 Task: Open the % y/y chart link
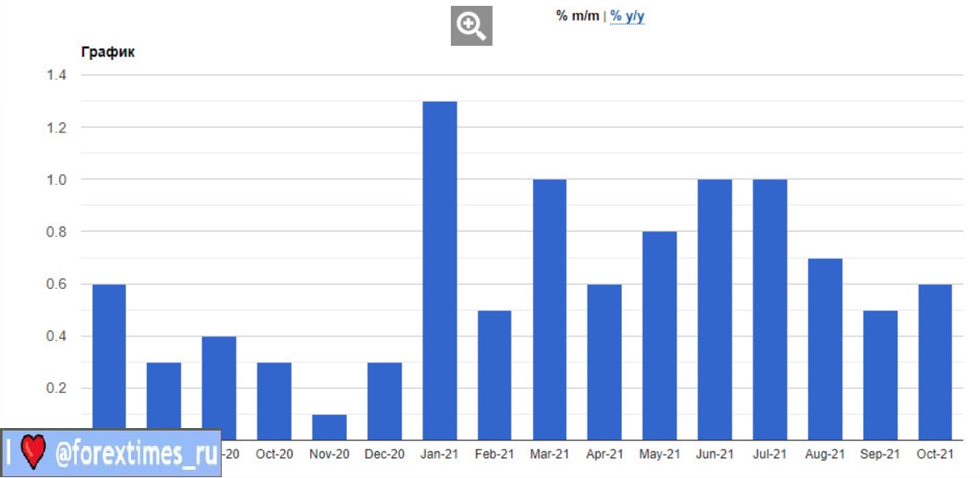[627, 16]
